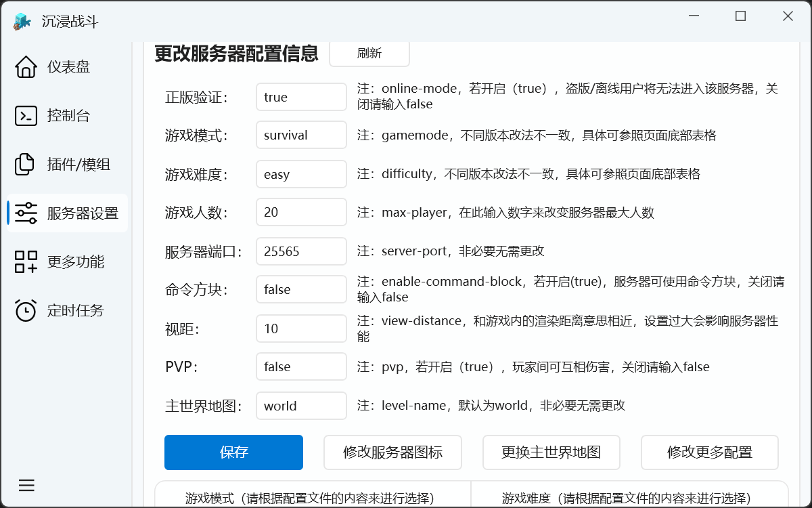The height and width of the screenshot is (508, 812).
Task: Click the 沉浸战斗 app logo icon
Action: (x=22, y=21)
